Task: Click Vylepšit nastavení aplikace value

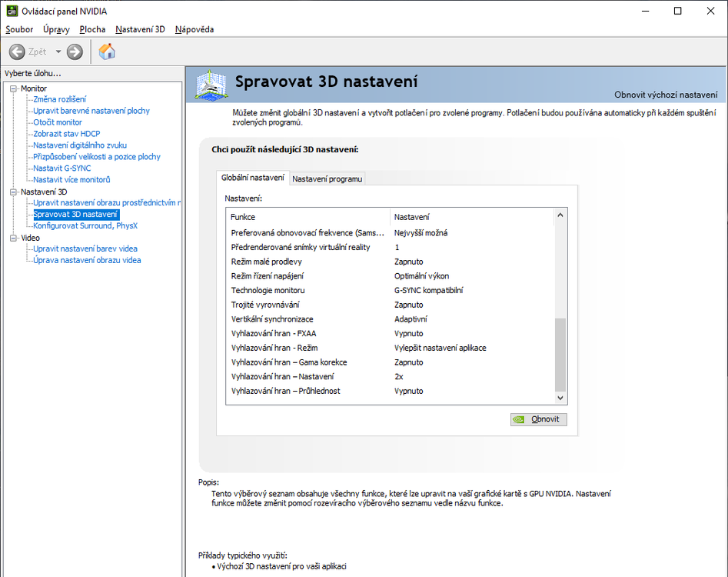Action: point(440,348)
